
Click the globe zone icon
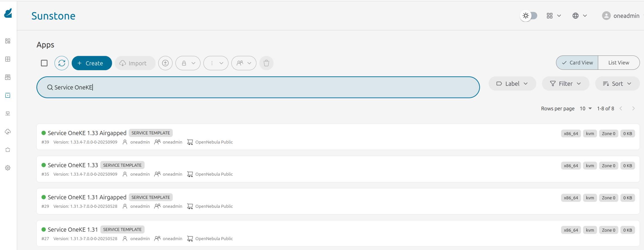pyautogui.click(x=575, y=16)
